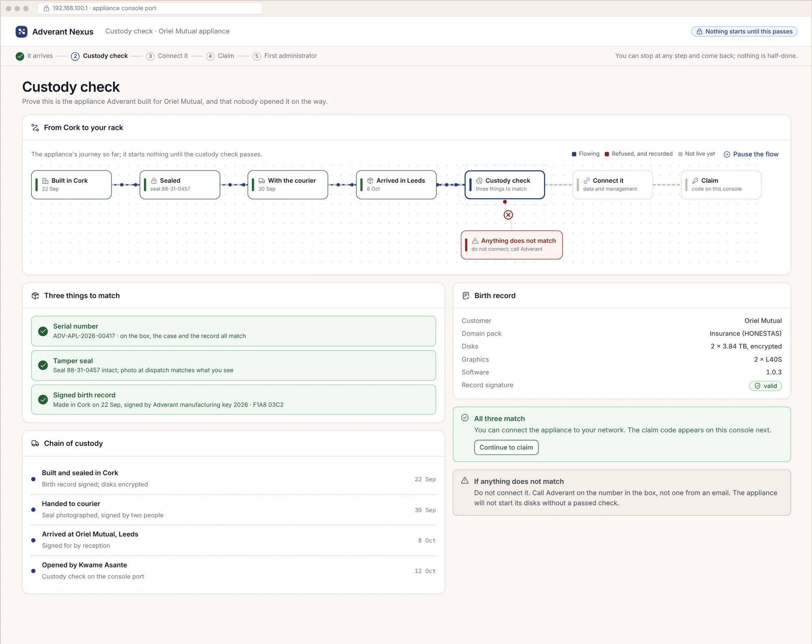Image resolution: width=812 pixels, height=644 pixels.
Task: Select the dashed Connect it flow node
Action: point(613,185)
